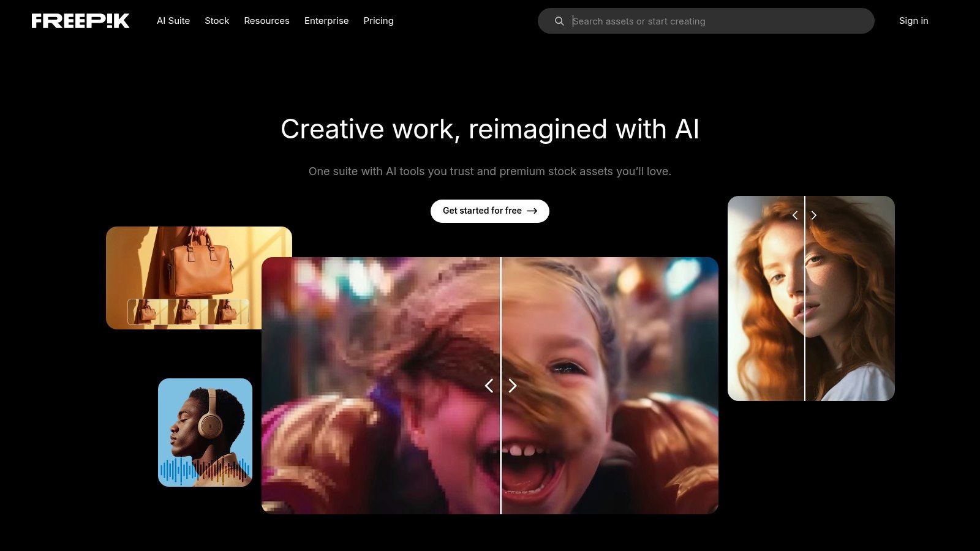Click Get started for free button

490,211
